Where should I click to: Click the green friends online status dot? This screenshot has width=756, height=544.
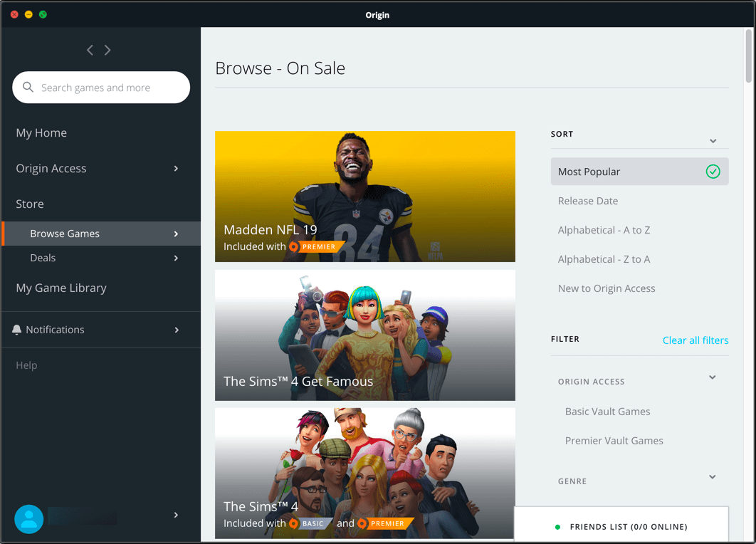click(x=557, y=527)
